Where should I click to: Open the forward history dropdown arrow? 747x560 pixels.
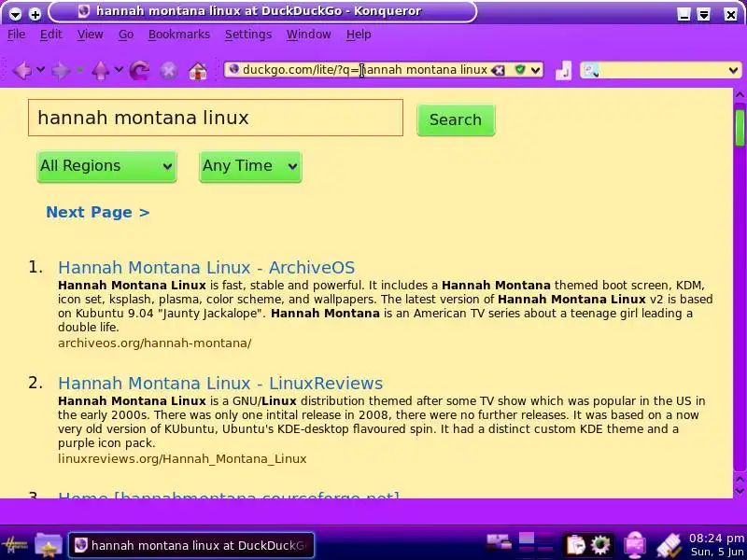point(79,70)
